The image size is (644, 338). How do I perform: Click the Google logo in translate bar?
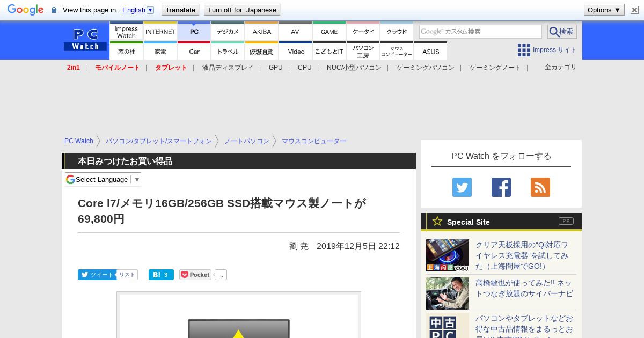click(25, 10)
